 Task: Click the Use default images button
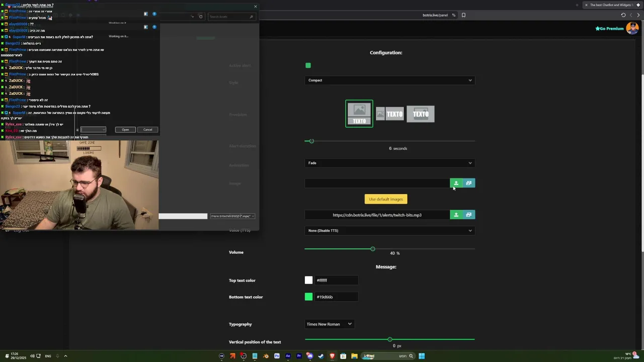tap(386, 199)
